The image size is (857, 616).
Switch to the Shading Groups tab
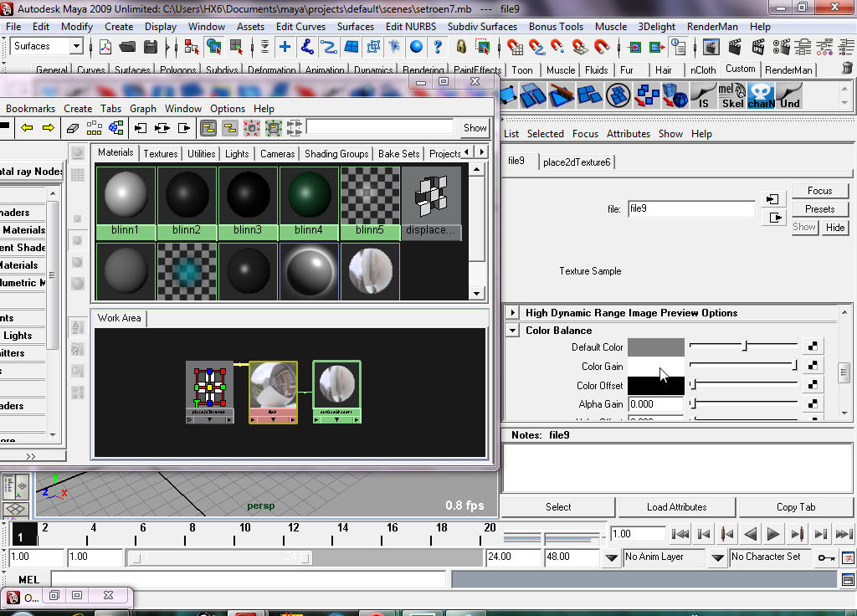click(336, 154)
